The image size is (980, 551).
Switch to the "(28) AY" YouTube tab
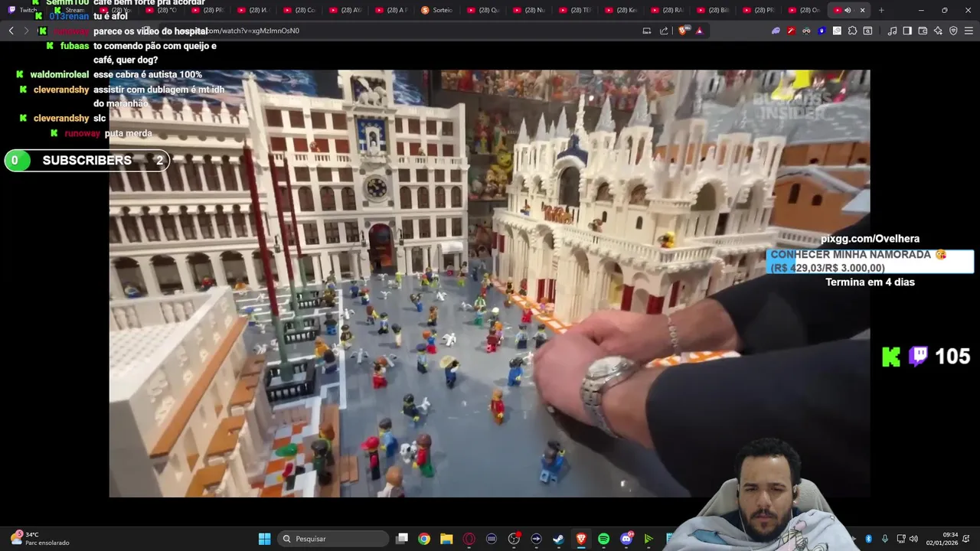tap(346, 10)
